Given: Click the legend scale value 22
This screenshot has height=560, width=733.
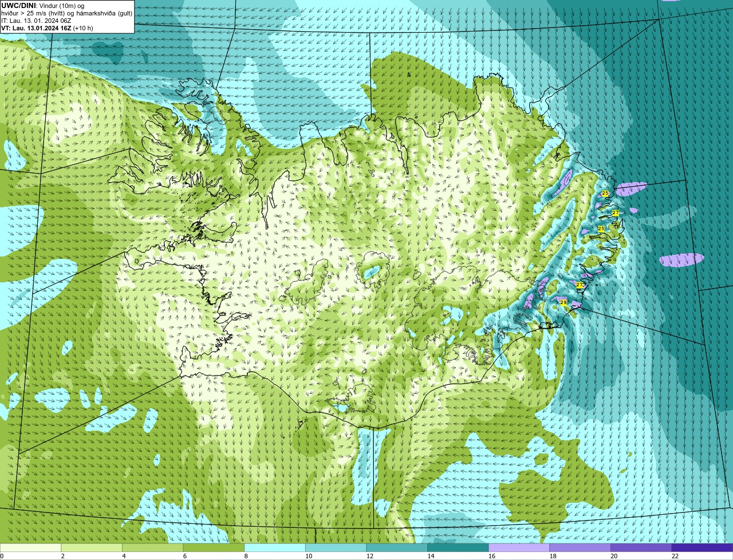Looking at the screenshot, I should click(675, 556).
